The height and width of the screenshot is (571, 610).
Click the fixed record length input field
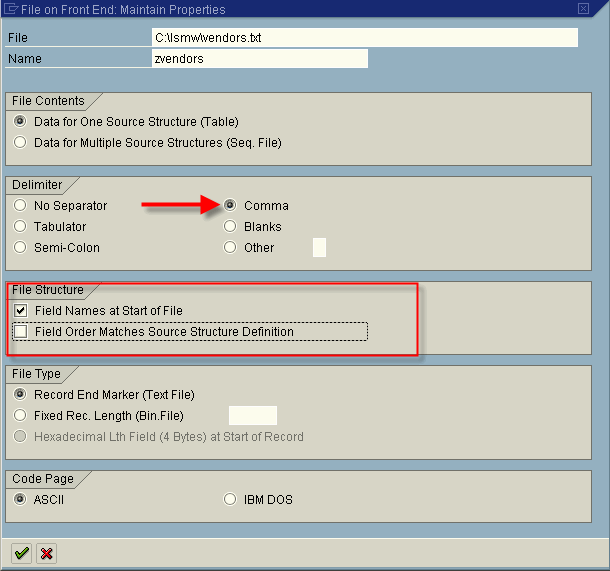[x=252, y=415]
